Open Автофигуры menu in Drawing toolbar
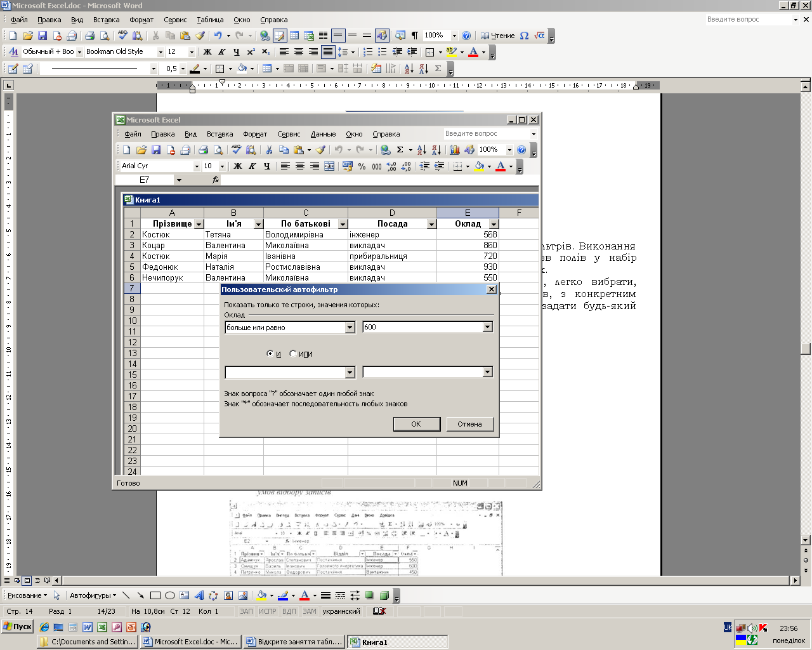 (x=93, y=595)
